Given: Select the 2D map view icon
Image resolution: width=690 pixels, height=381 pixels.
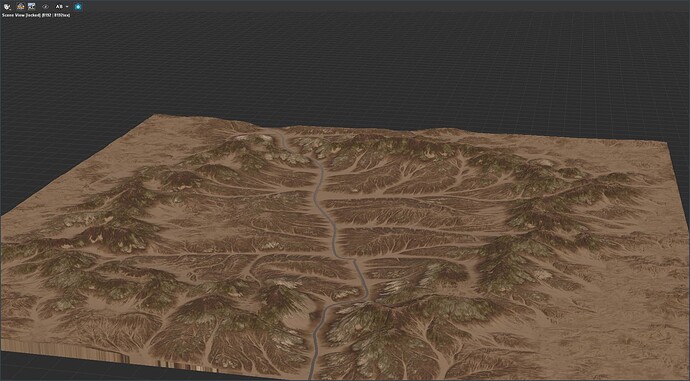Looking at the screenshot, I should tap(31, 7).
